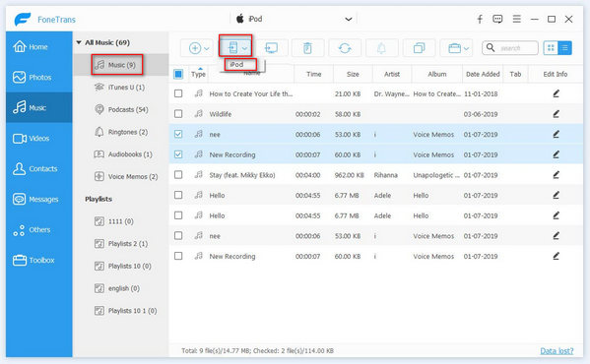590x364 pixels.
Task: Click the export to PC toolbar icon
Action: click(x=271, y=48)
